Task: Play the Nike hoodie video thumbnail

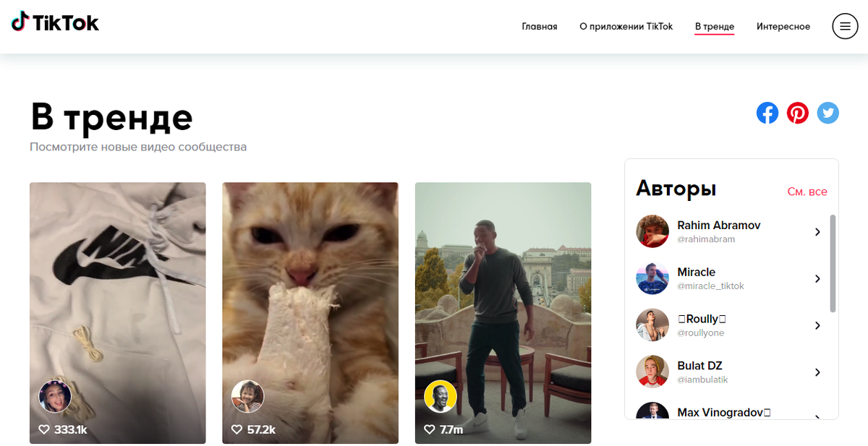Action: (x=118, y=313)
